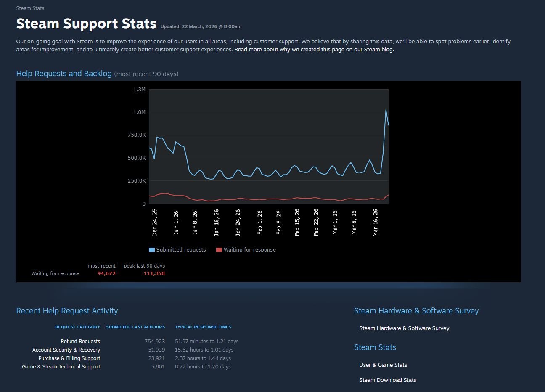This screenshot has height=392, width=545.
Task: Click the Request Category column header
Action: (77, 327)
